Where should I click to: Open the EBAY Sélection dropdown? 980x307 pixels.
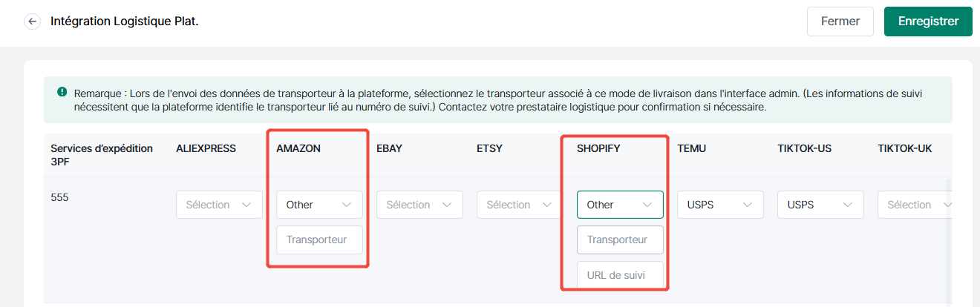point(419,205)
